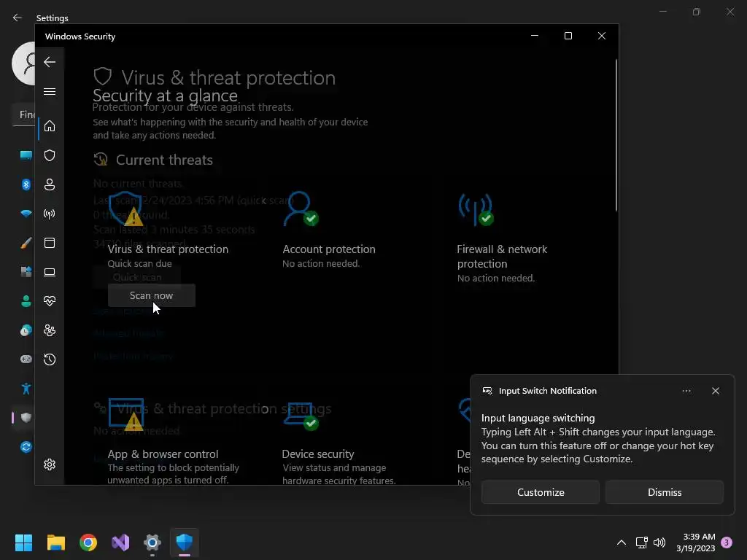Click Windows Security shield on the taskbar
Screen dimensions: 747x560
(x=185, y=542)
